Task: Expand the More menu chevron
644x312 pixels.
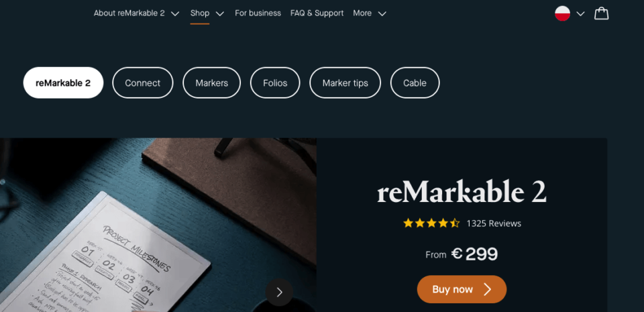Action: (x=382, y=13)
